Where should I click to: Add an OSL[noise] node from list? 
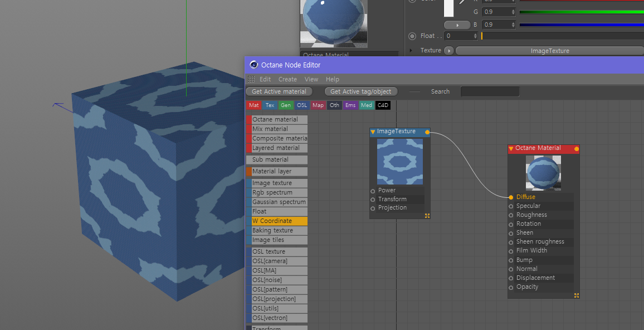[x=277, y=280]
